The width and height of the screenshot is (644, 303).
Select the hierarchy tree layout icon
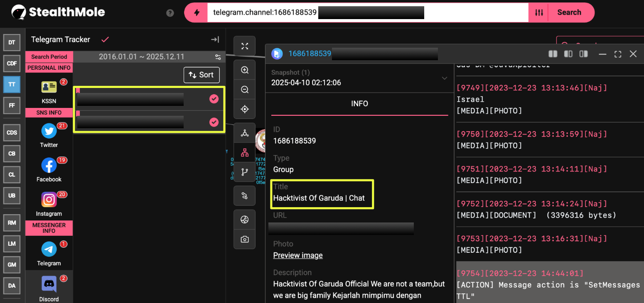coord(245,152)
